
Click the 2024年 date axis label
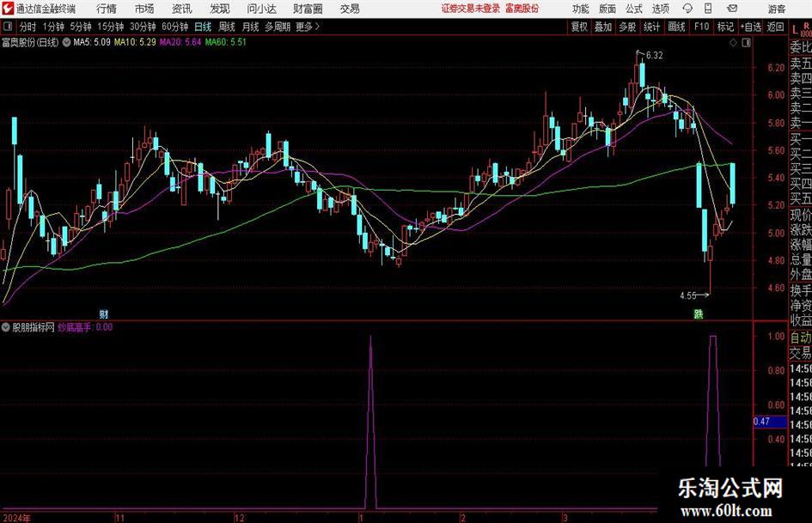coord(15,518)
